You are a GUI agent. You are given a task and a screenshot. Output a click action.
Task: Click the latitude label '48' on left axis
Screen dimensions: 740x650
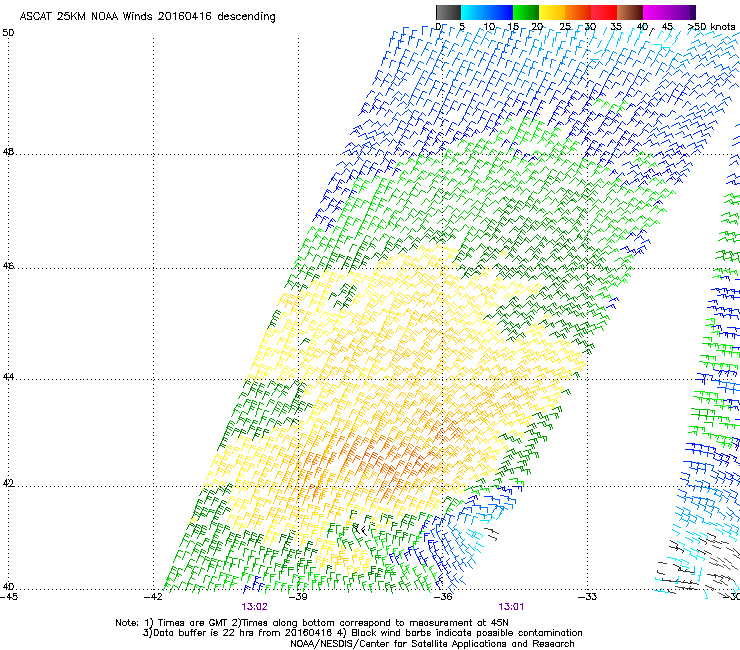8,152
